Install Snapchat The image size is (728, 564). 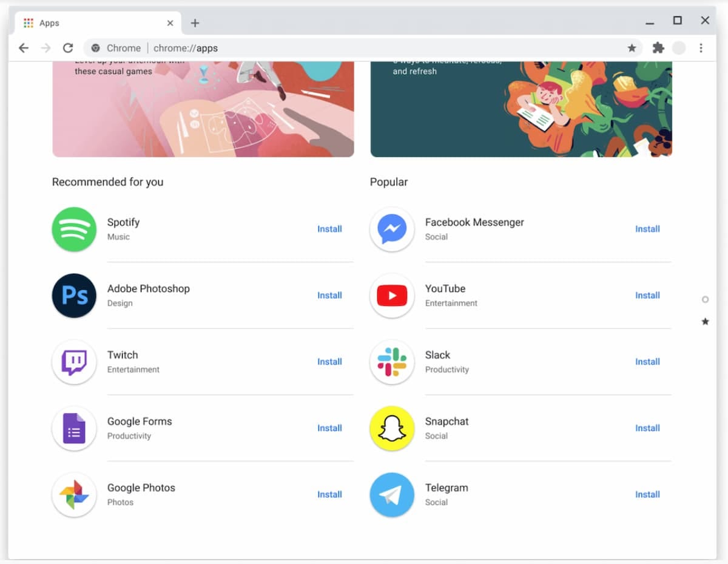(x=647, y=428)
